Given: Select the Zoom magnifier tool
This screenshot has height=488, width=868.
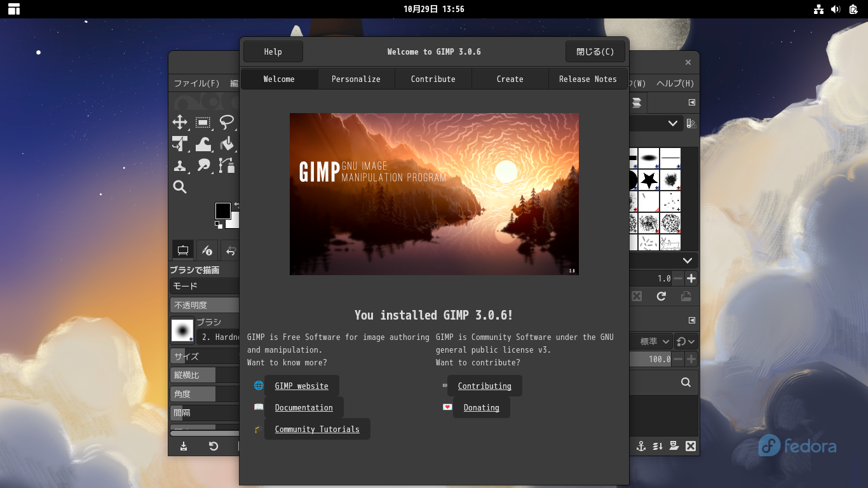Looking at the screenshot, I should click(180, 187).
